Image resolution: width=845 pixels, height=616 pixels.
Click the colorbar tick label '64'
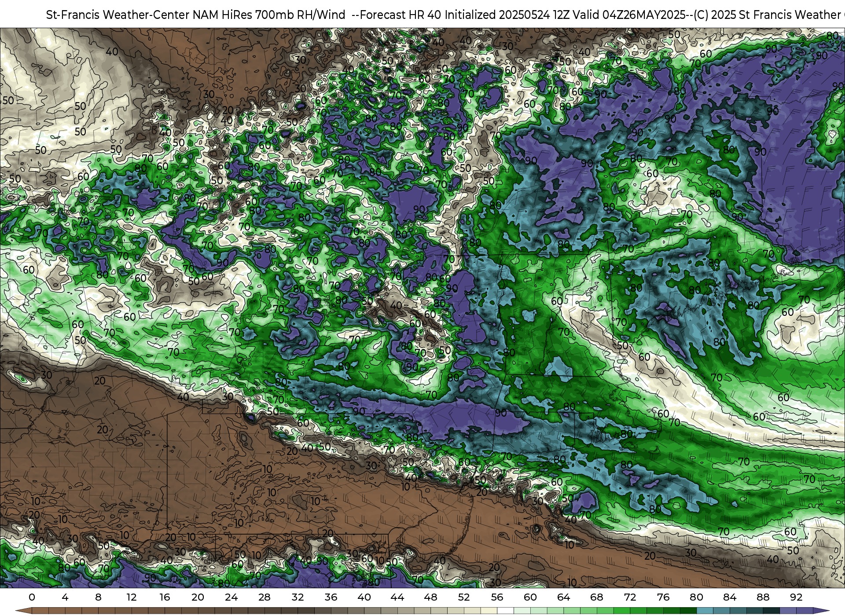pyautogui.click(x=563, y=597)
